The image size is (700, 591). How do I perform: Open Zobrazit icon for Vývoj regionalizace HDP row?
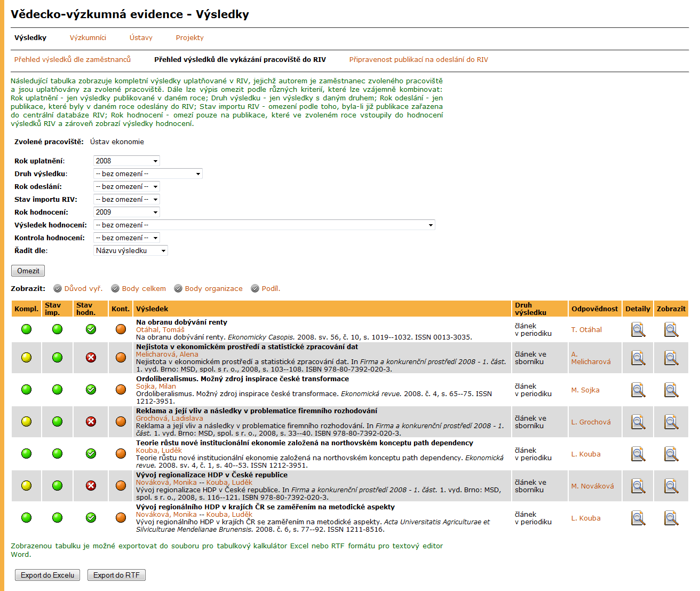click(671, 486)
